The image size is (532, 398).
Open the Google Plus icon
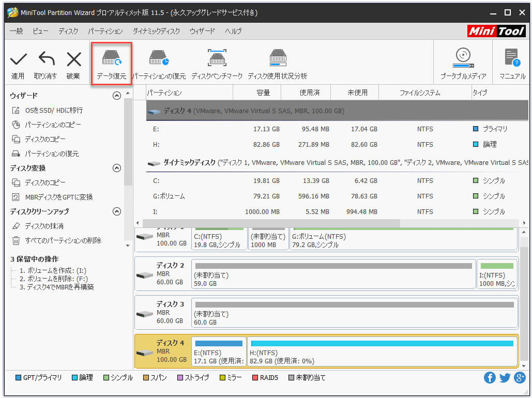[520, 377]
